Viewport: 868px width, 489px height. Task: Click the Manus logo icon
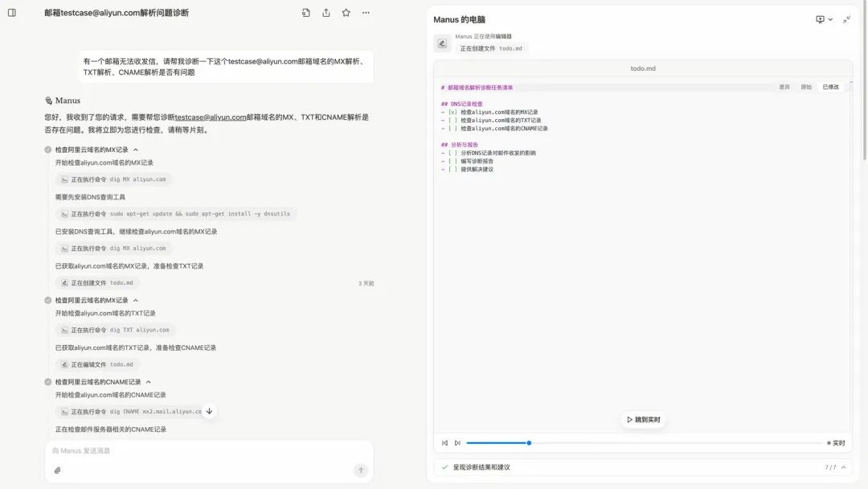(49, 101)
